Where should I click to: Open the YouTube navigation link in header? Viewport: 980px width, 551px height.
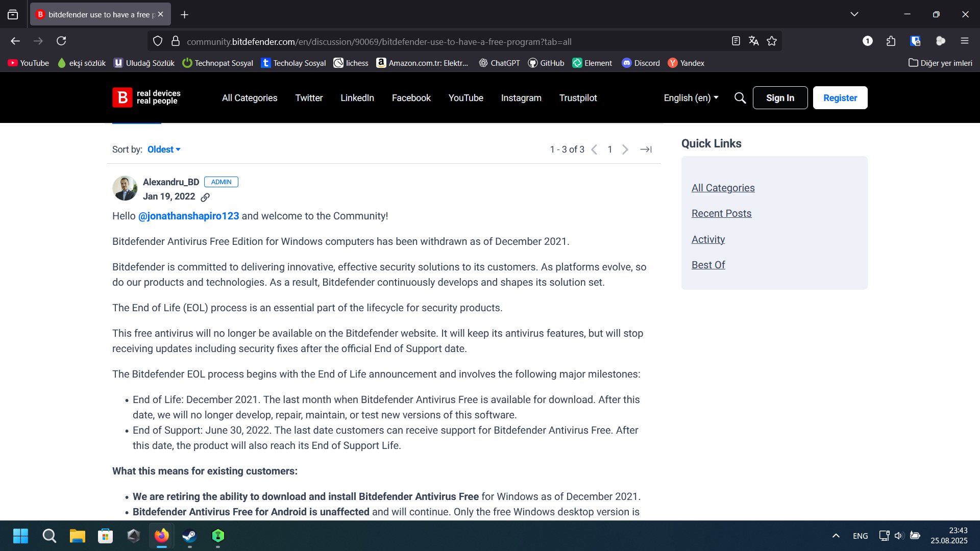coord(466,98)
